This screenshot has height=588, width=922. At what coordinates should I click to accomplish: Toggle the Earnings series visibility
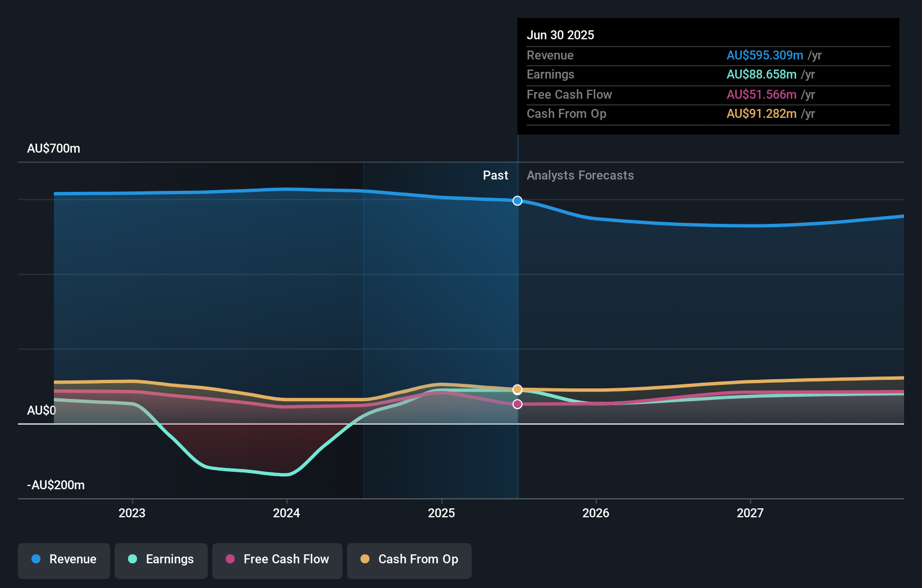tap(161, 559)
